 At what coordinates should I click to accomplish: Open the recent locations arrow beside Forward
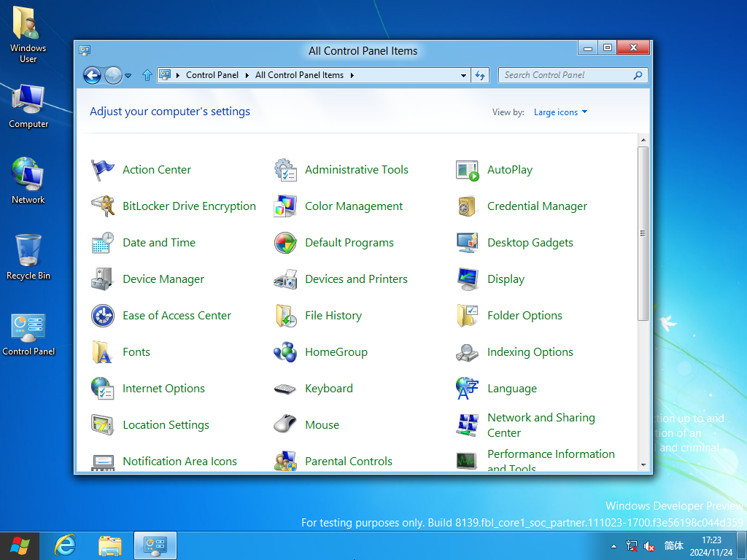[128, 75]
